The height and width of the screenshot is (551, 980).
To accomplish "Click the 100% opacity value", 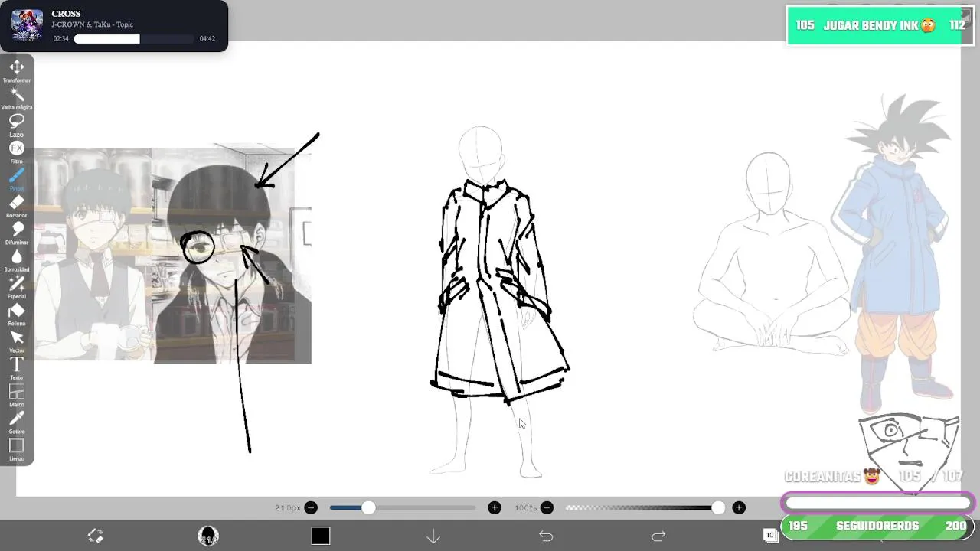I will (525, 508).
